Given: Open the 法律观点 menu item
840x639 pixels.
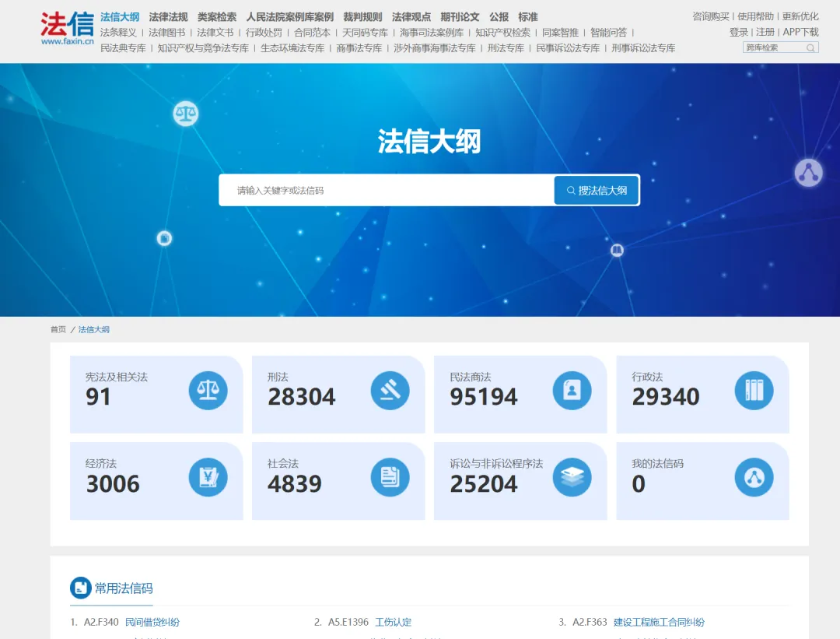Looking at the screenshot, I should coord(411,17).
